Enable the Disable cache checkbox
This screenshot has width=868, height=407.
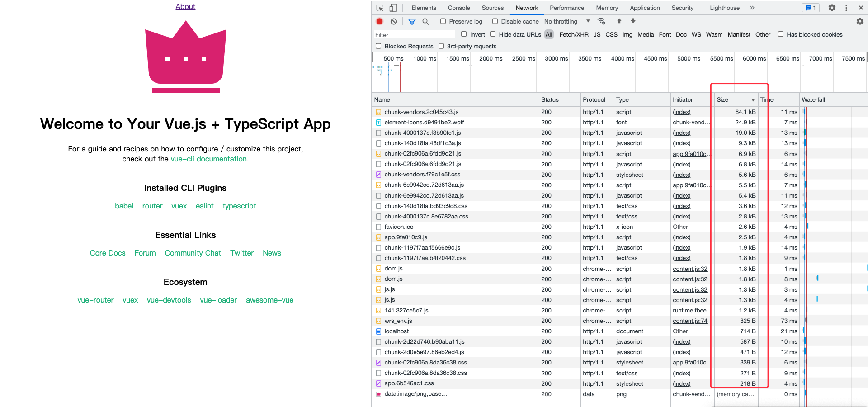(x=495, y=21)
